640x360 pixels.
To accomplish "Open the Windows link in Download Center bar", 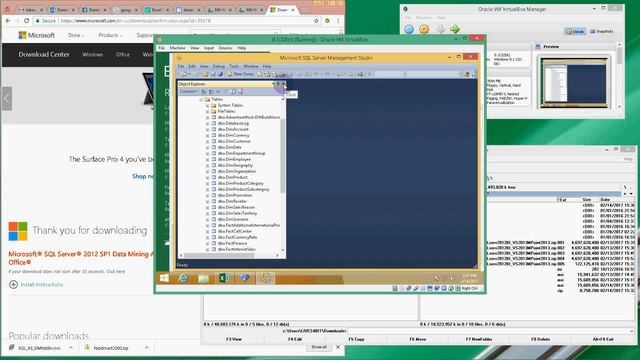I will click(93, 54).
